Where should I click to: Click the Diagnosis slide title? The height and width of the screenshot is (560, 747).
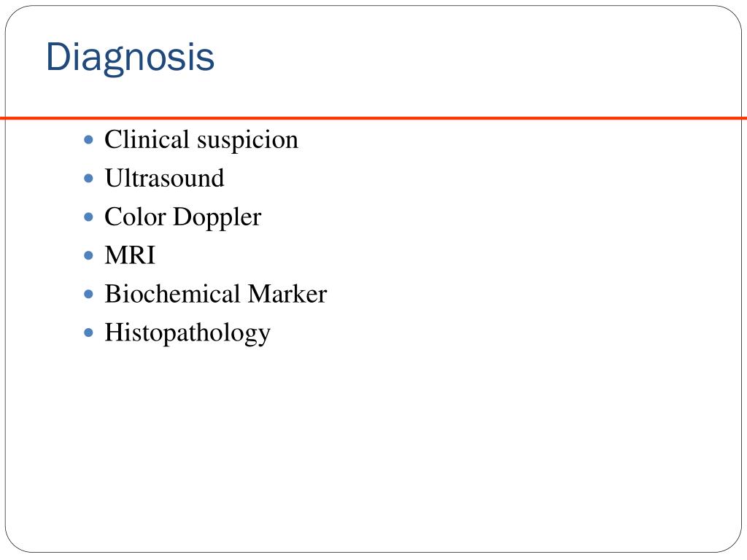tap(130, 58)
